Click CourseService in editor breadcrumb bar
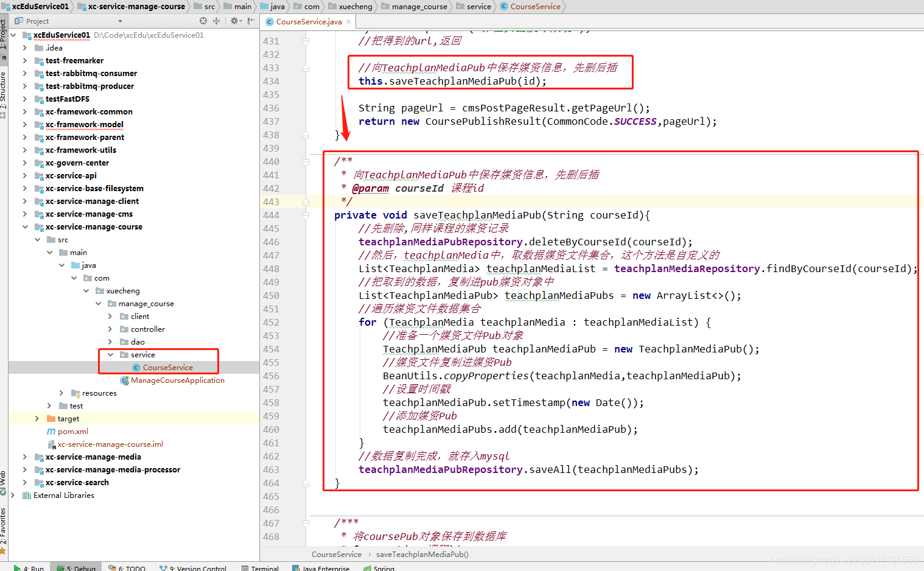This screenshot has width=924, height=571. click(336, 554)
